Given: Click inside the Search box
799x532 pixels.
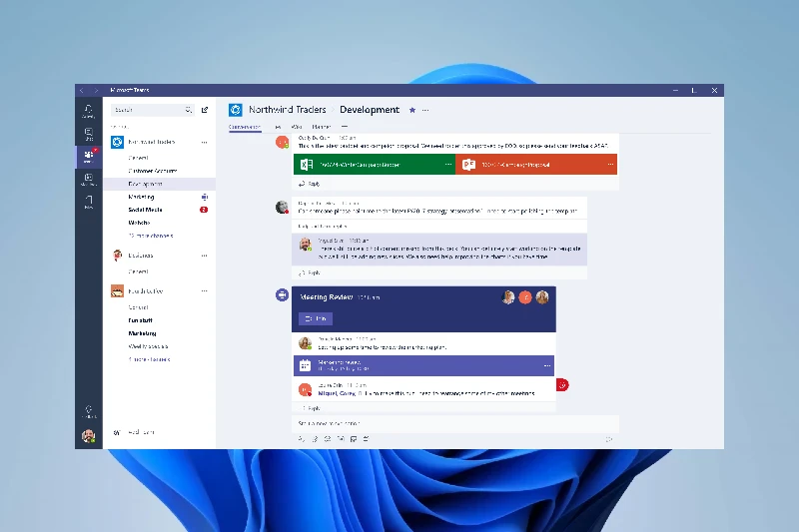Looking at the screenshot, I should 153,110.
